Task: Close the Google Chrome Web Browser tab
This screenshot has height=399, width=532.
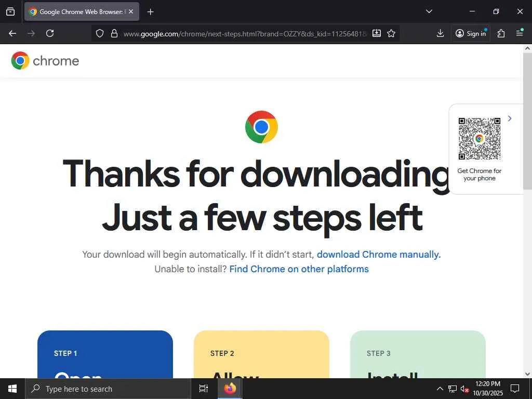Action: tap(131, 11)
